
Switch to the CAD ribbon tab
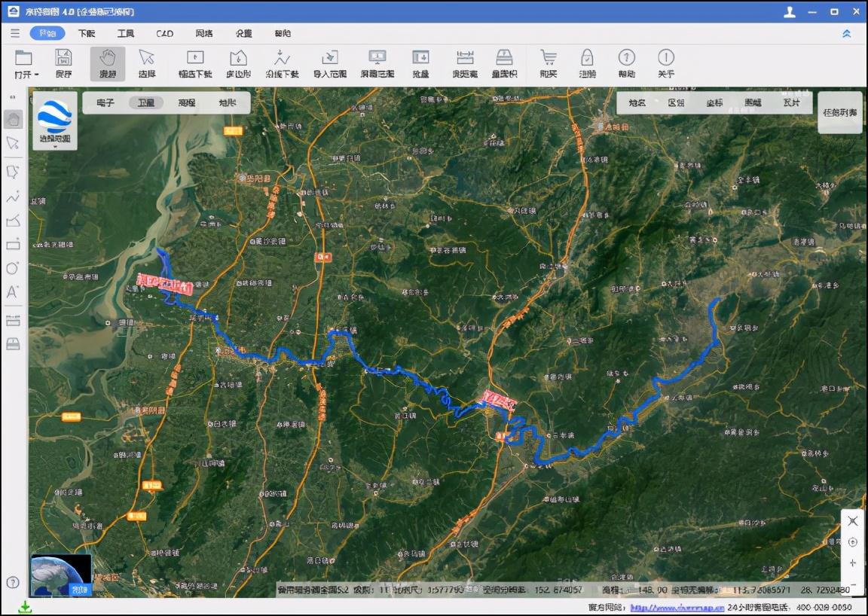pyautogui.click(x=164, y=33)
